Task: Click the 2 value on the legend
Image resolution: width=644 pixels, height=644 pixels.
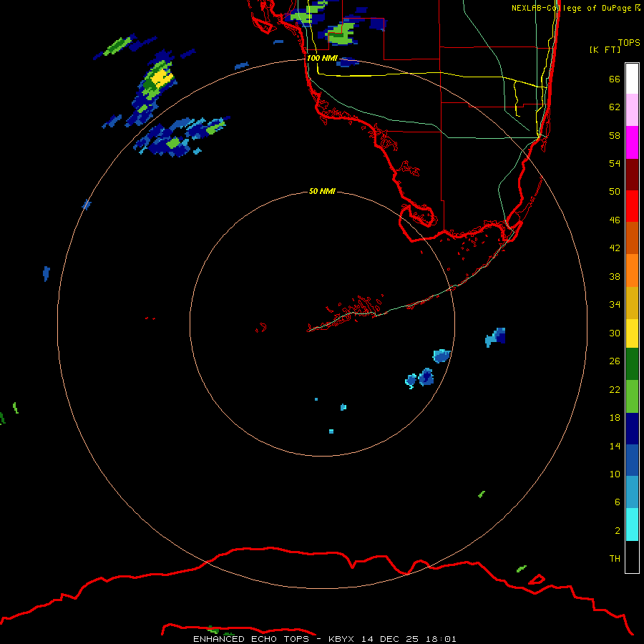Action: (x=618, y=531)
